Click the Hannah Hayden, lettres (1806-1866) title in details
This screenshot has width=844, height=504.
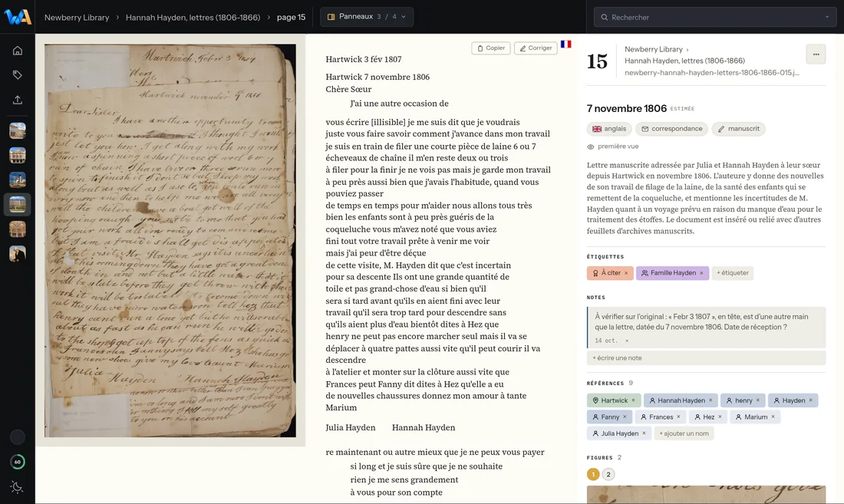click(x=684, y=61)
